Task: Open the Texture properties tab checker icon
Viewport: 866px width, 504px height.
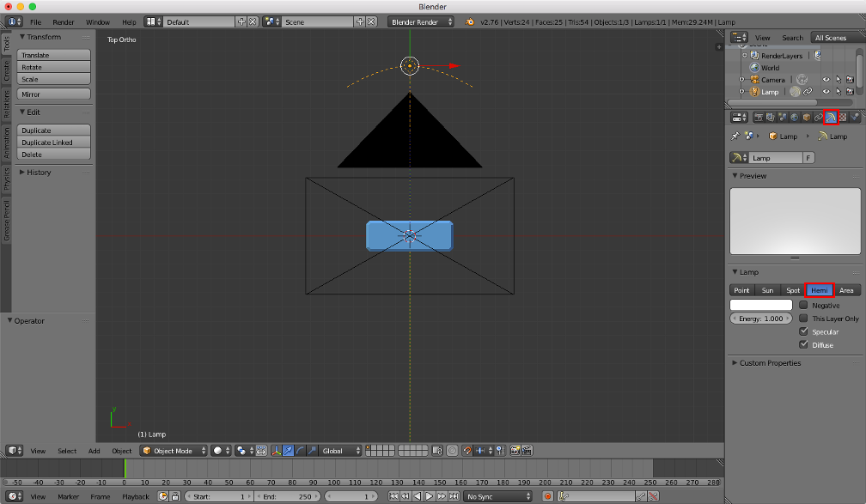Action: tap(843, 117)
